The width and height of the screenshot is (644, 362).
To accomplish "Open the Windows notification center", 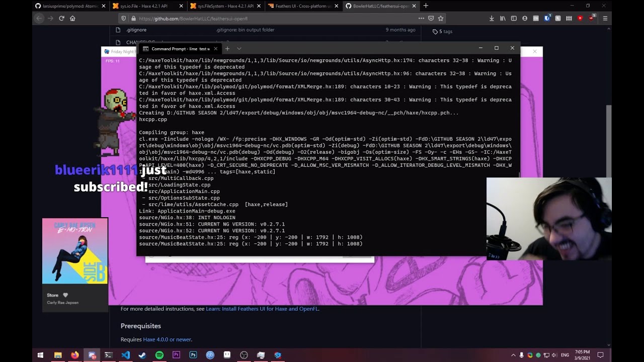I will point(600,355).
